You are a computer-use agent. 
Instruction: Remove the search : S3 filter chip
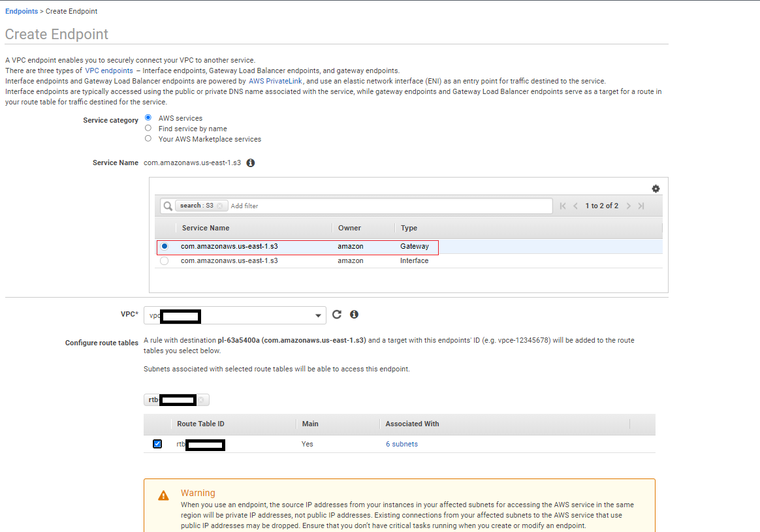click(219, 206)
